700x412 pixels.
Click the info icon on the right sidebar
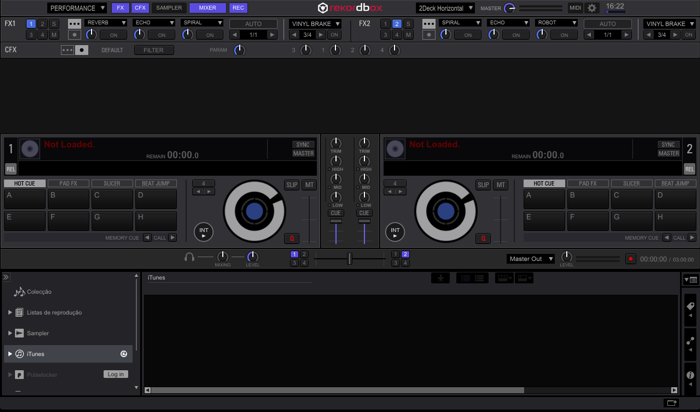click(x=690, y=375)
